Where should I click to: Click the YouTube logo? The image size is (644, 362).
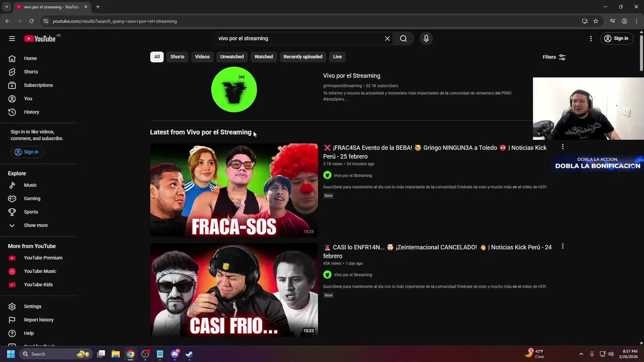[40, 39]
